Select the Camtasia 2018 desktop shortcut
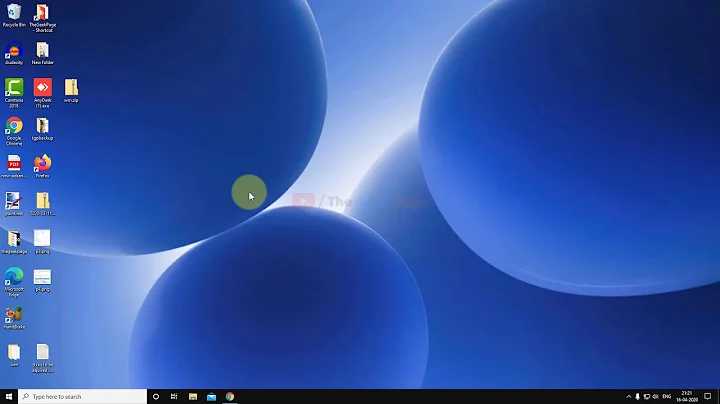The image size is (720, 404). click(x=14, y=93)
